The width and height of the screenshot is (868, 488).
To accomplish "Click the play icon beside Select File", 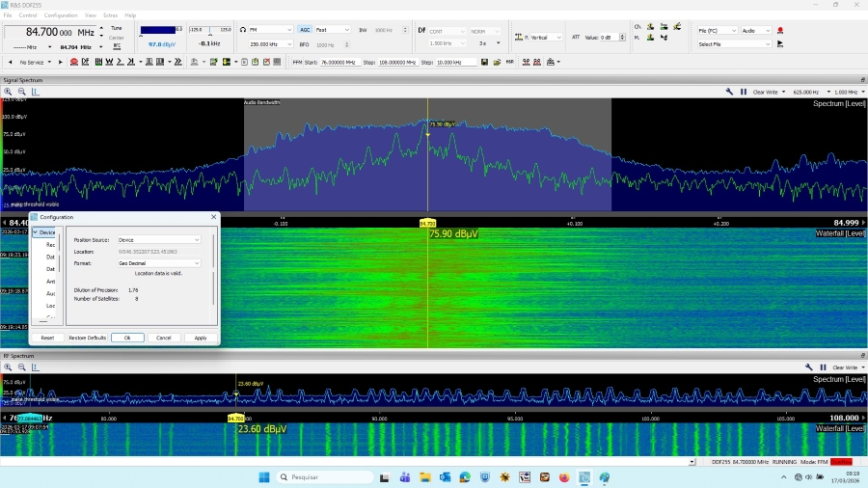I will 780,43.
